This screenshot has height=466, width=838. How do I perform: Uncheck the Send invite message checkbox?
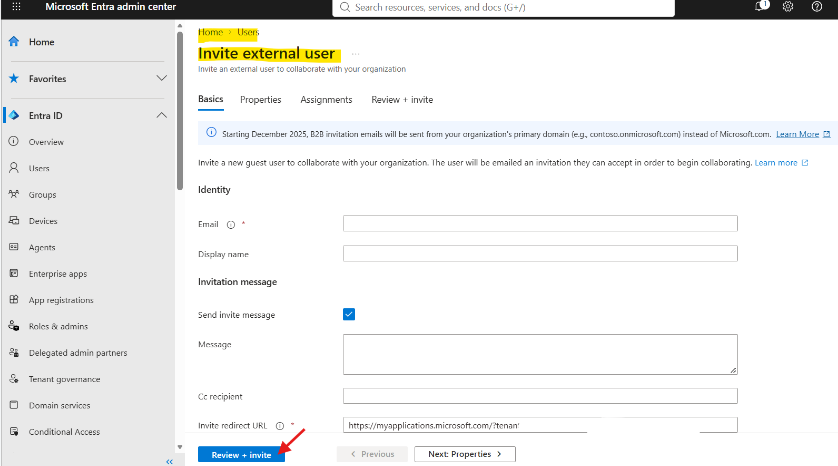[x=349, y=314]
